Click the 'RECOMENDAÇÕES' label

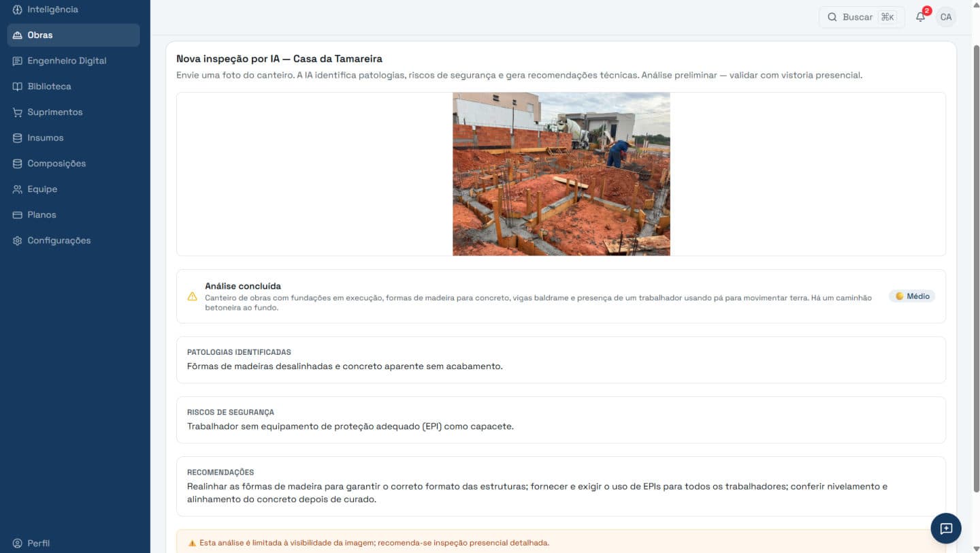click(220, 472)
